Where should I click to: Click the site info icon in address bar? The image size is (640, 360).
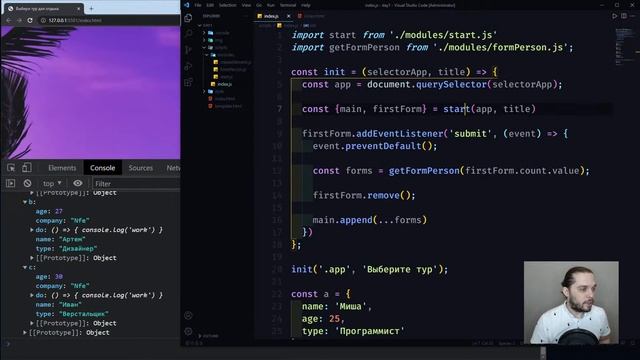click(x=43, y=20)
